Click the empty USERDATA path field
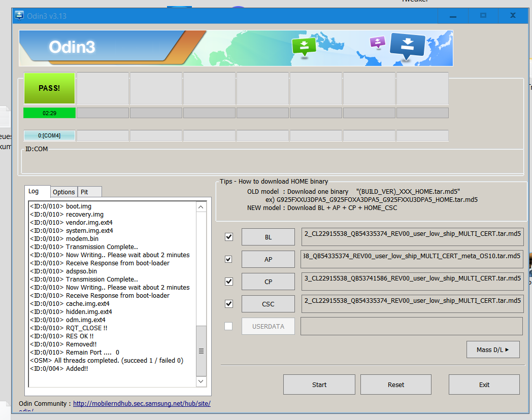The width and height of the screenshot is (532, 420). [412, 326]
